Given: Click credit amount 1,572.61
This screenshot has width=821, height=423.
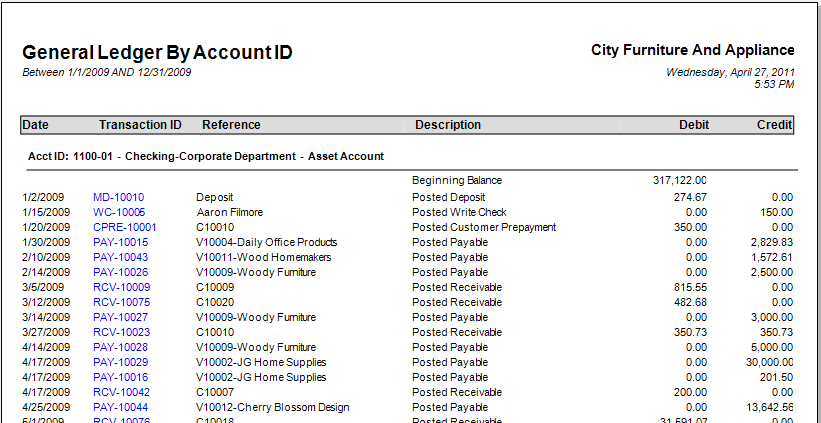Looking at the screenshot, I should click(772, 258).
